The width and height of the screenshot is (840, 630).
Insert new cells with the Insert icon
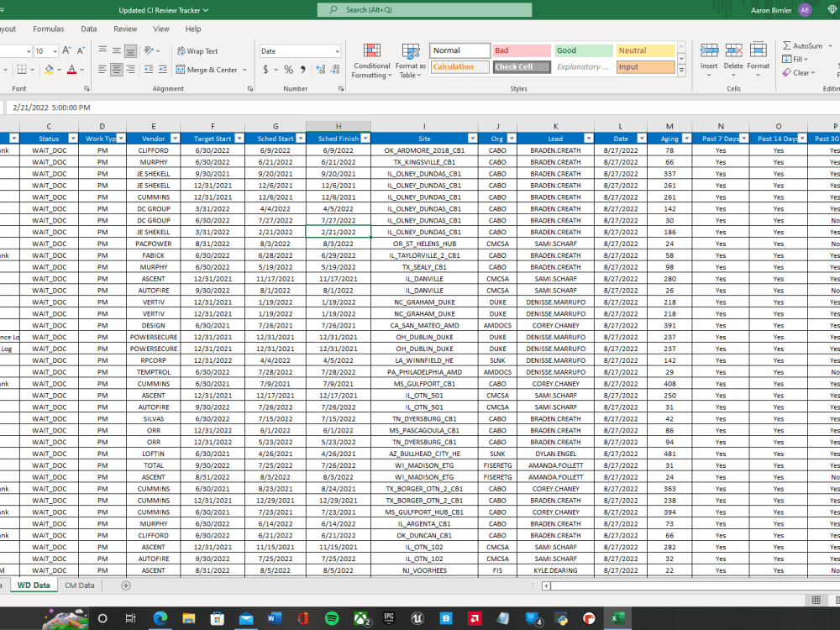[x=709, y=52]
